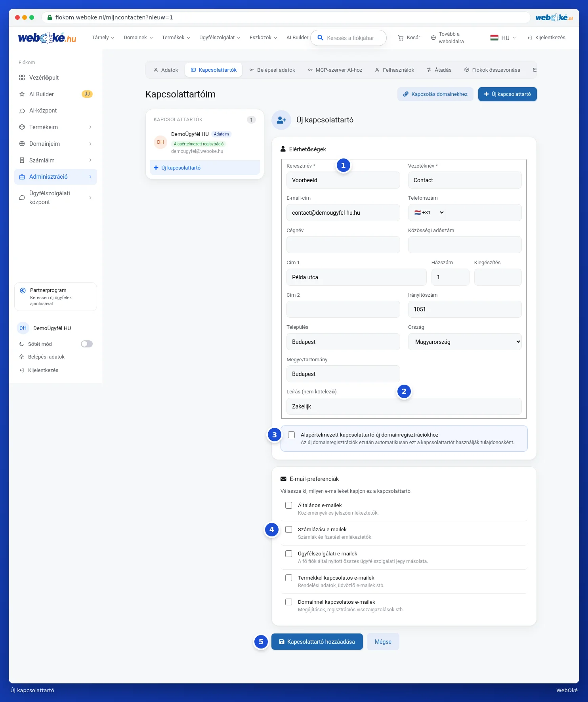Image resolution: width=588 pixels, height=702 pixels.
Task: Click the sidebar Belépési adatok gear icon
Action: 22,357
